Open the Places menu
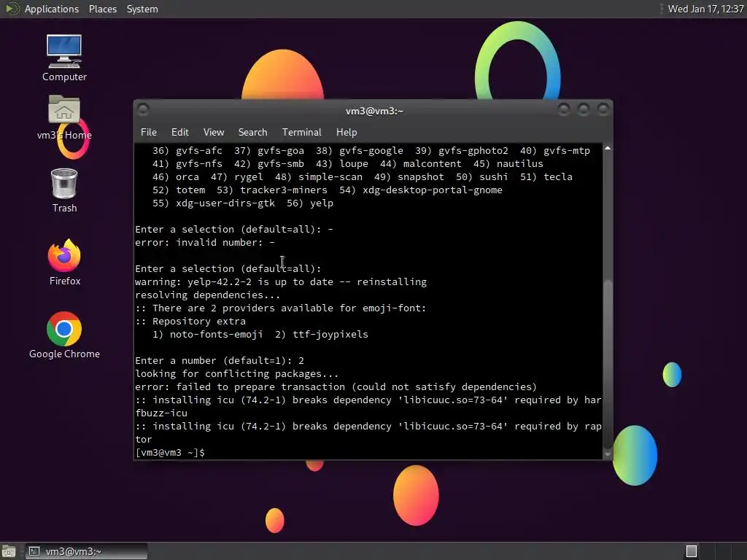This screenshot has height=560, width=747. 102,9
